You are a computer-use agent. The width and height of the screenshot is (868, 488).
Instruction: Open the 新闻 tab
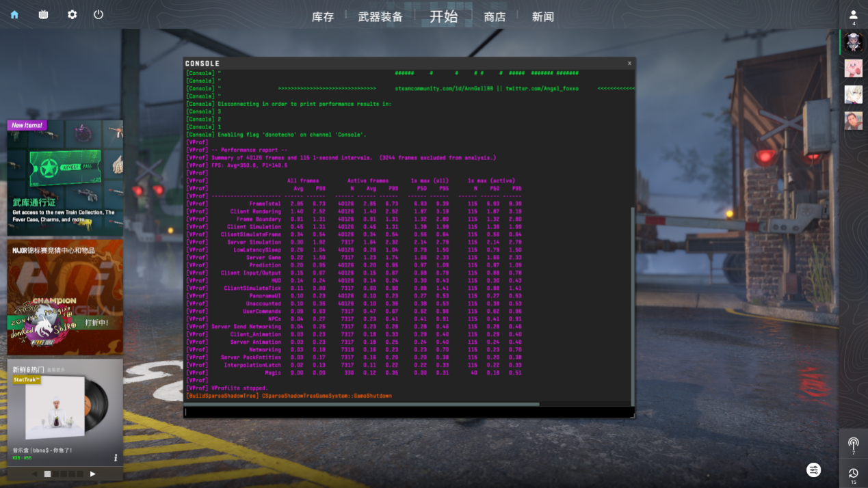(x=543, y=16)
